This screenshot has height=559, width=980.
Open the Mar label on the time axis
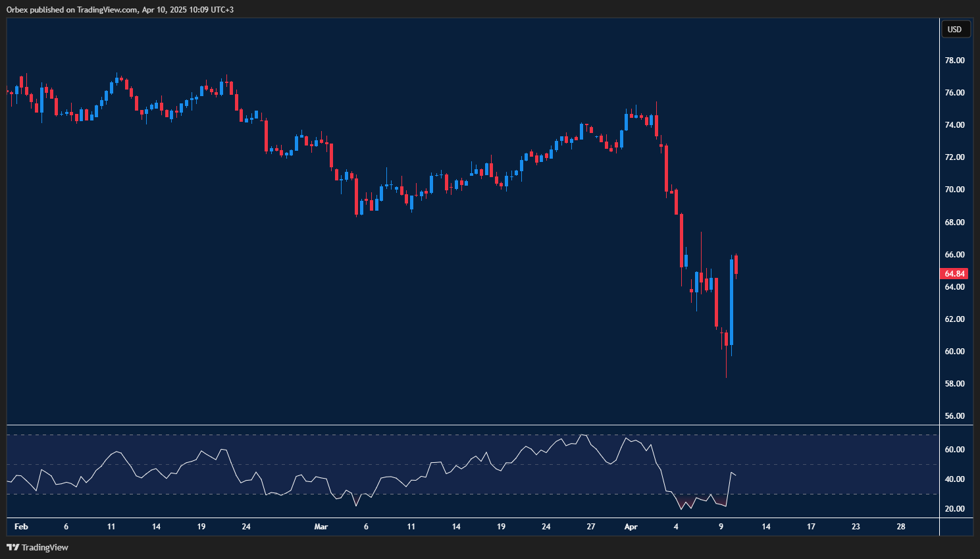(x=321, y=527)
